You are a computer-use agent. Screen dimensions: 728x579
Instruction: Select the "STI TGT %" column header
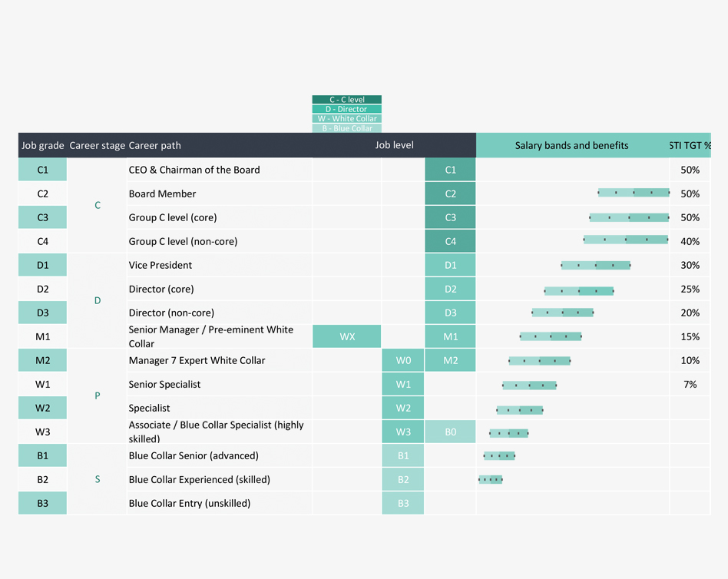tap(690, 145)
